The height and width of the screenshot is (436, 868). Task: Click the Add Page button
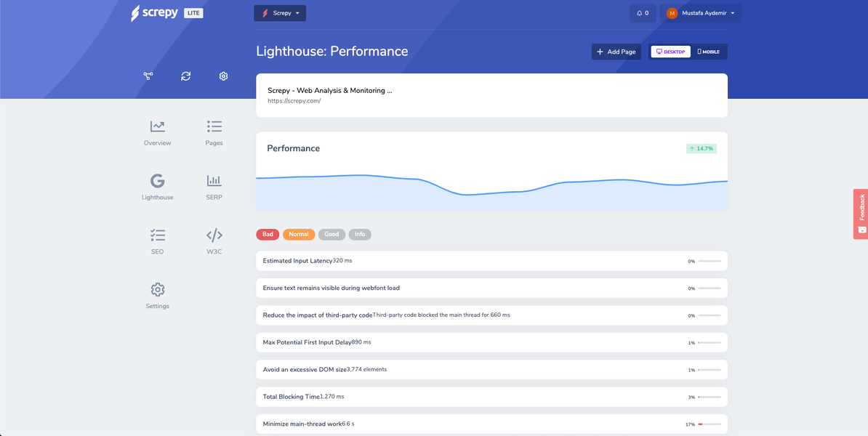[x=616, y=52]
